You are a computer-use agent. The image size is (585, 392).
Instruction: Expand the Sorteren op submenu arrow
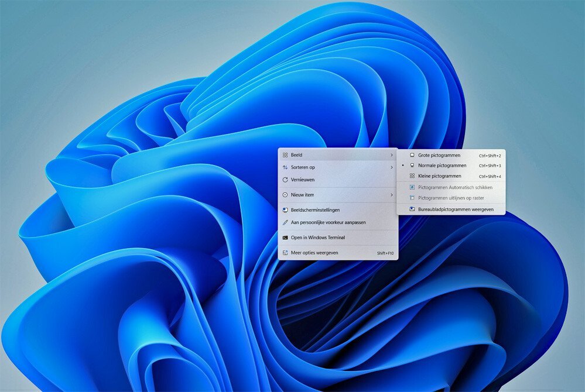pyautogui.click(x=391, y=167)
